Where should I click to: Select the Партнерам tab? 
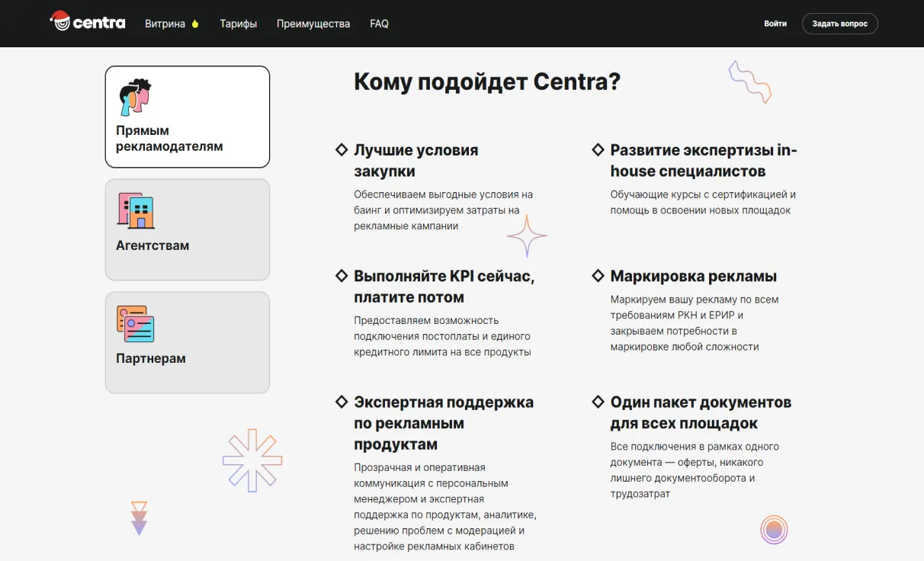point(188,342)
